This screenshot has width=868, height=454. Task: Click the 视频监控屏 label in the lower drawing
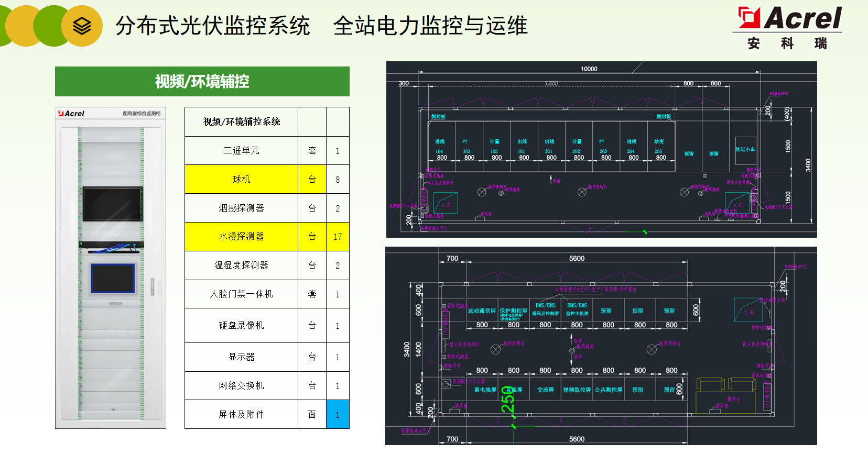click(577, 390)
